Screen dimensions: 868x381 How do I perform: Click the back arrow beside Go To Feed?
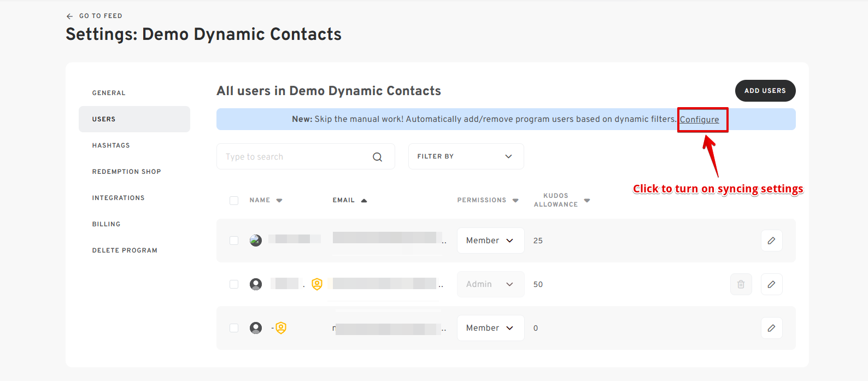coord(69,16)
